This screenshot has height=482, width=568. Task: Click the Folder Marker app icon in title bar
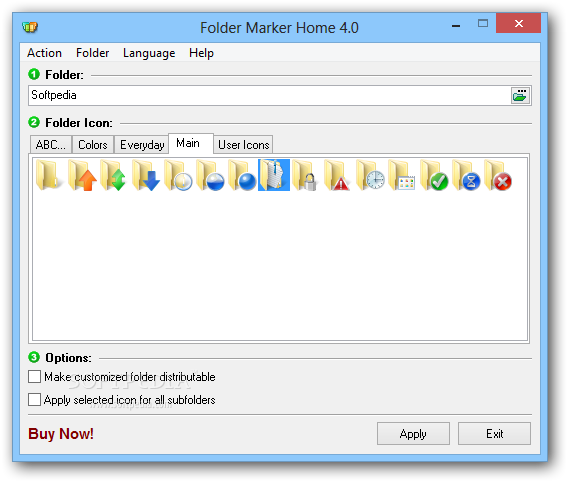[30, 27]
